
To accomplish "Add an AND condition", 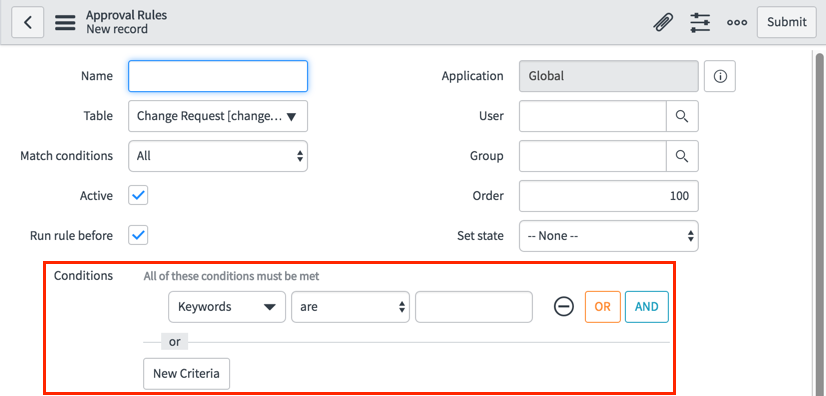I will tap(647, 306).
